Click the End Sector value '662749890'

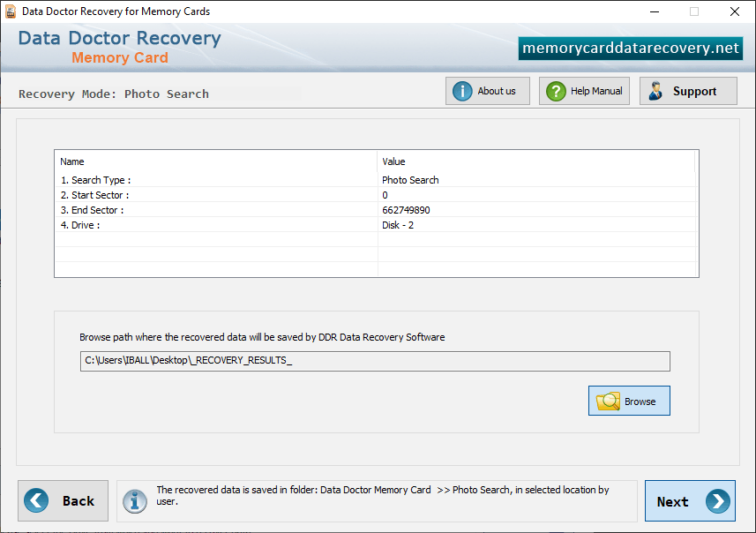point(406,210)
